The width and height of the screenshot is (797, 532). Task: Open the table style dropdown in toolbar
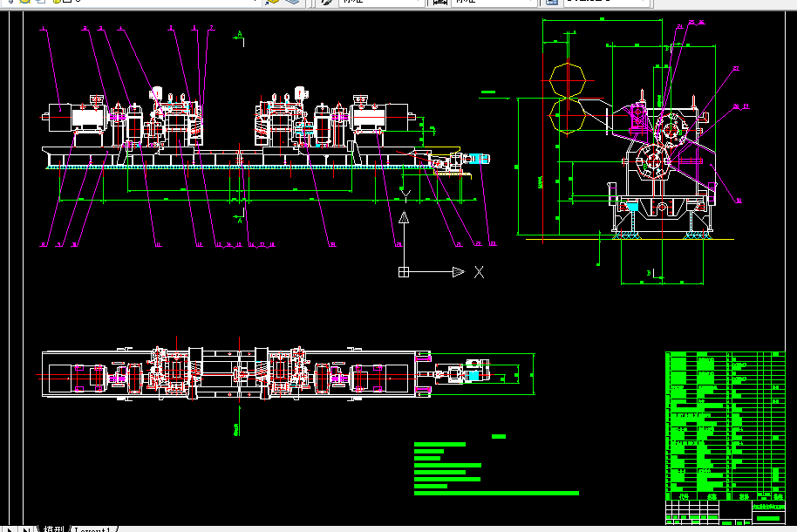[607, 2]
